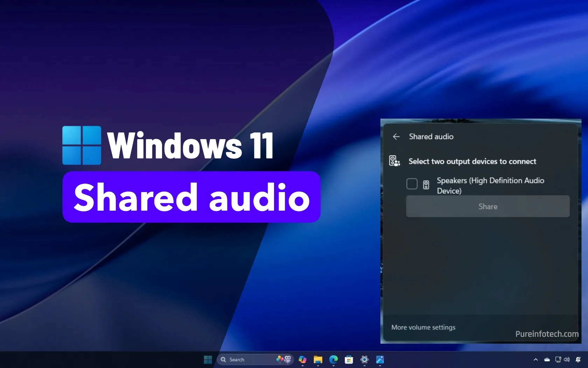
Task: Open Settings gear on the taskbar
Action: point(364,360)
